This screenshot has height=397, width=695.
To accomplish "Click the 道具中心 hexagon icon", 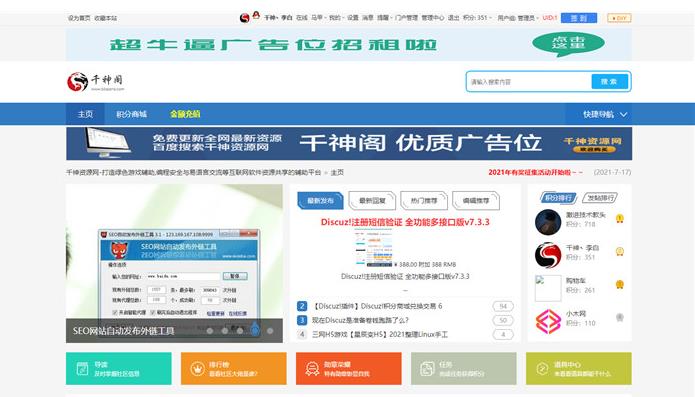I will [x=542, y=368].
